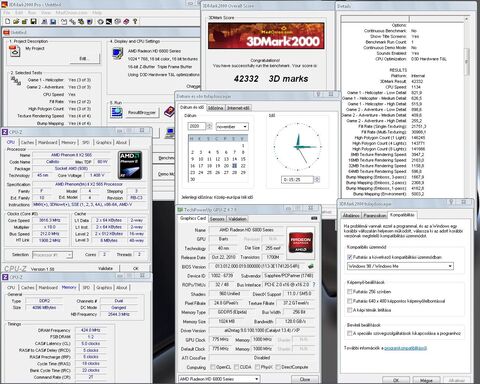Toggle the OpenCL checkbox in GPU-Z
This screenshot has width=480, height=384.
coord(212,367)
